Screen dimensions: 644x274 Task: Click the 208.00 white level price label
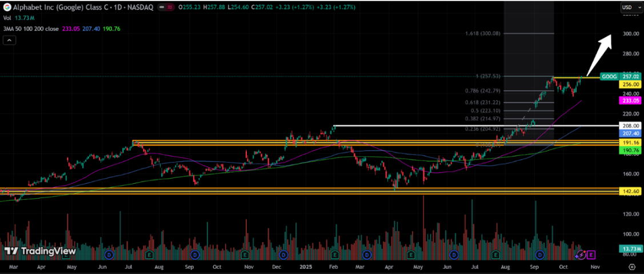click(x=630, y=126)
